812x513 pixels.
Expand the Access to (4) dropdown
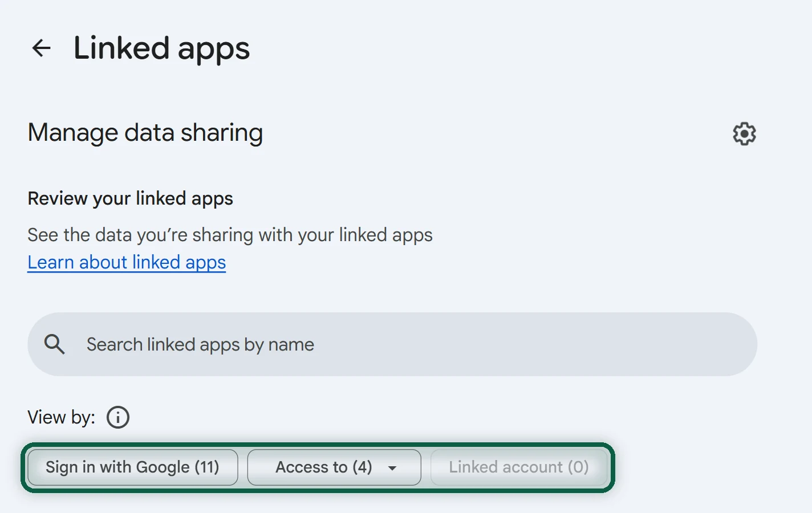(334, 467)
